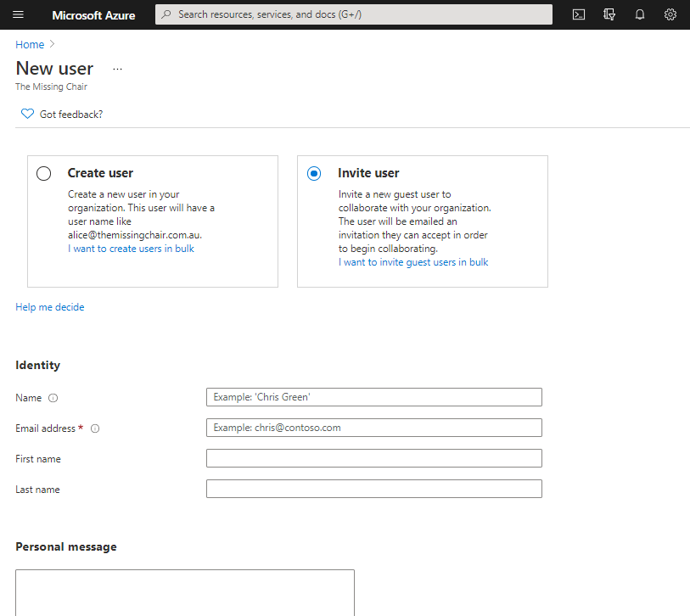Viewport: 690px width, 616px height.
Task: Open the hamburger portal menu
Action: (18, 14)
